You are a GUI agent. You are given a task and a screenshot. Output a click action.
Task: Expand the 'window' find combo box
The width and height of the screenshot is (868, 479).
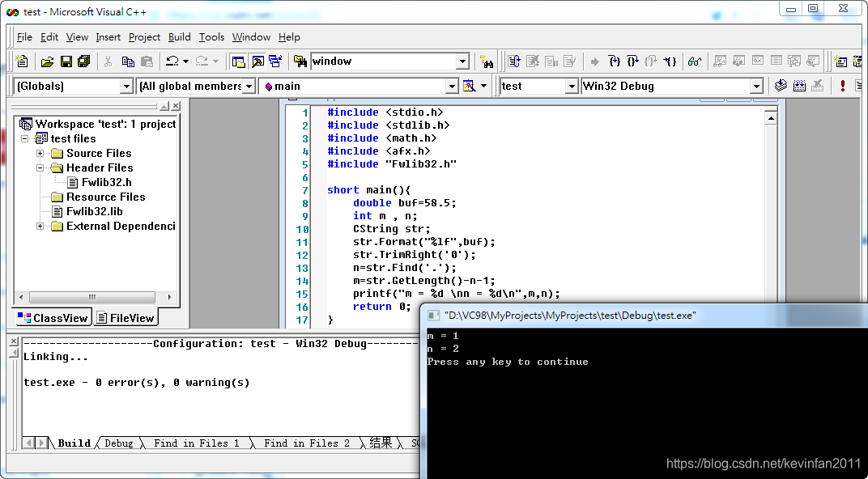(x=463, y=61)
